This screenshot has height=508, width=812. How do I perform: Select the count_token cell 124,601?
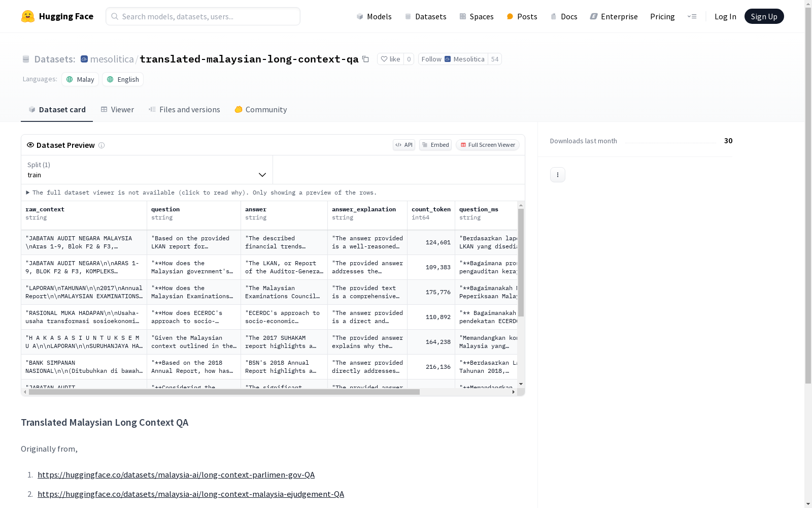click(431, 242)
